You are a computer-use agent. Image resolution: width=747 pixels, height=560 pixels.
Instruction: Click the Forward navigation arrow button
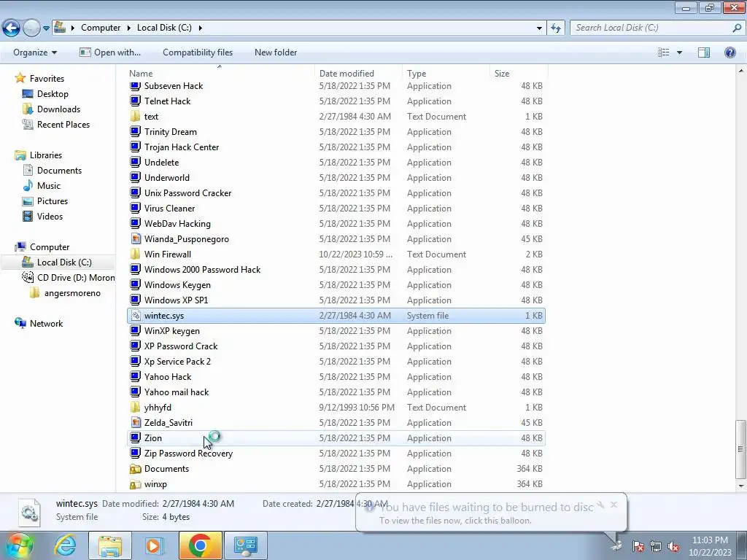pos(31,28)
